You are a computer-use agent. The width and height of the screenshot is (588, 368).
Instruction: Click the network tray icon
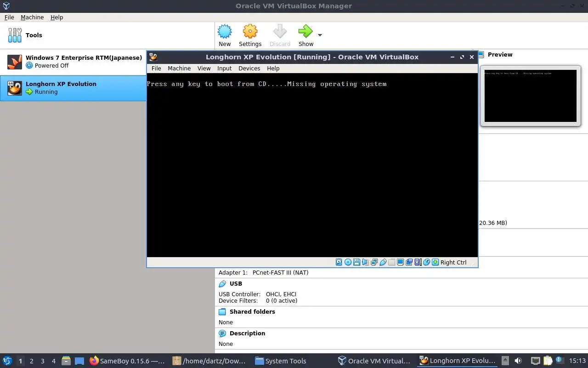pos(535,361)
